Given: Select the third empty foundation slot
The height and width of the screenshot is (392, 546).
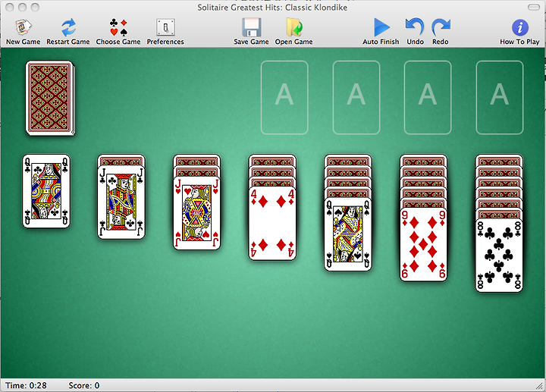Looking at the screenshot, I should 428,98.
